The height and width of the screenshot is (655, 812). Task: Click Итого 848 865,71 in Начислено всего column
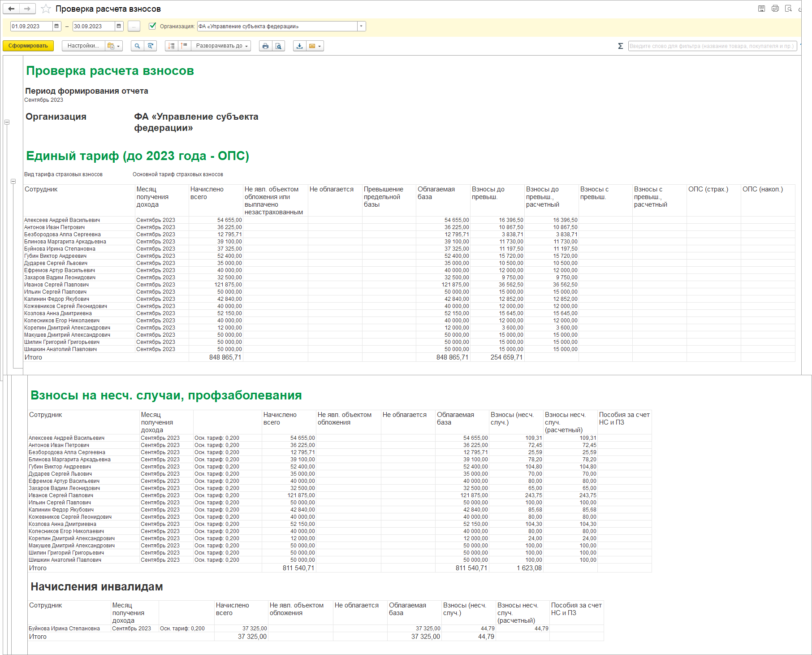click(x=225, y=357)
